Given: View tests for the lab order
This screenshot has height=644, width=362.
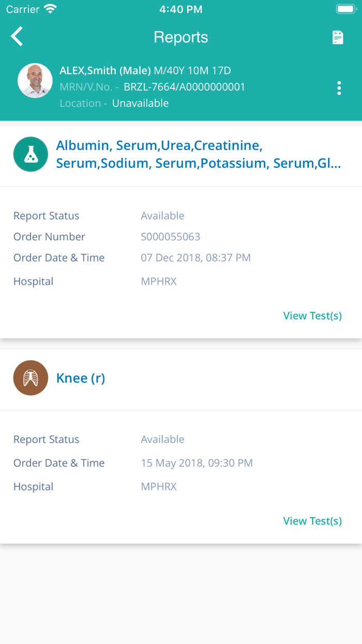Looking at the screenshot, I should point(312,316).
